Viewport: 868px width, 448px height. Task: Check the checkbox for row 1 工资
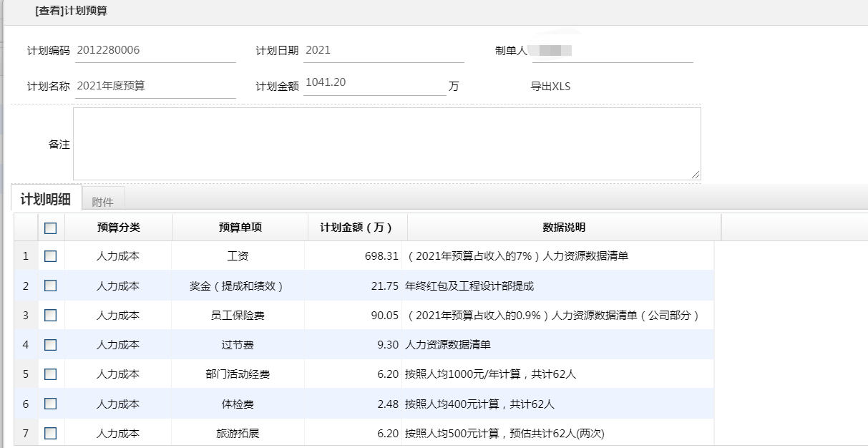pyautogui.click(x=49, y=254)
